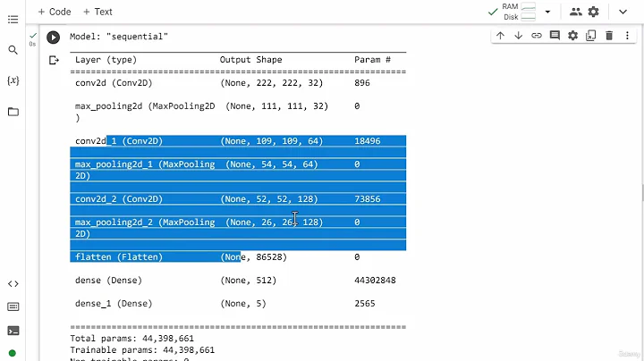Click the conv2d (Conv2D) layer row
The width and height of the screenshot is (644, 361).
[x=238, y=83]
